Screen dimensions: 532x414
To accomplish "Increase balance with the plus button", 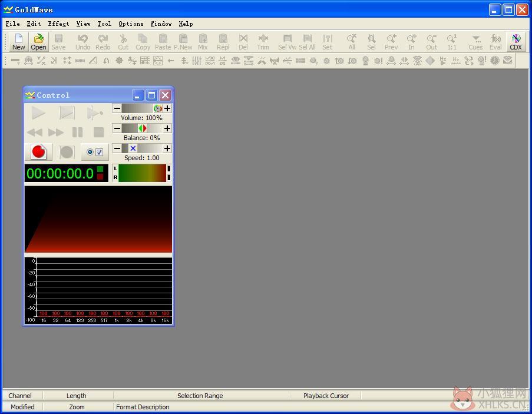I will (x=167, y=128).
